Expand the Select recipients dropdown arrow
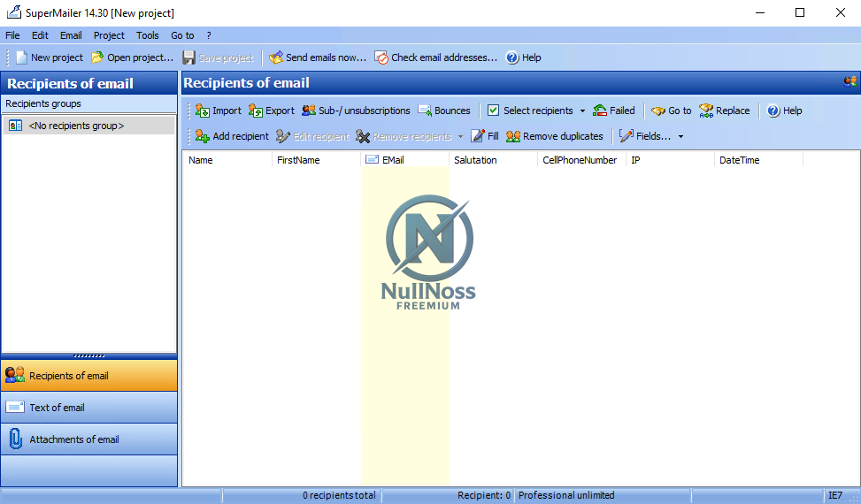The height and width of the screenshot is (504, 861). (582, 111)
